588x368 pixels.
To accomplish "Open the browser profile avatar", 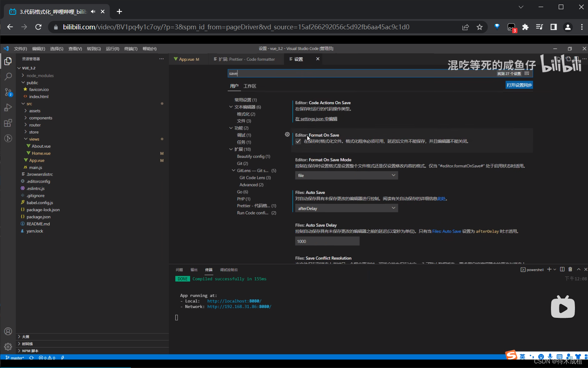I will (x=568, y=27).
